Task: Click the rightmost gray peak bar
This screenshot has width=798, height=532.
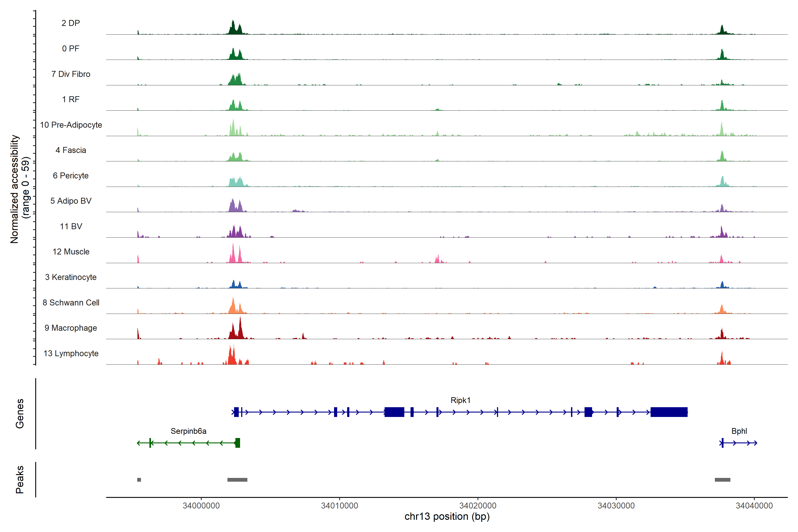Action: [722, 480]
